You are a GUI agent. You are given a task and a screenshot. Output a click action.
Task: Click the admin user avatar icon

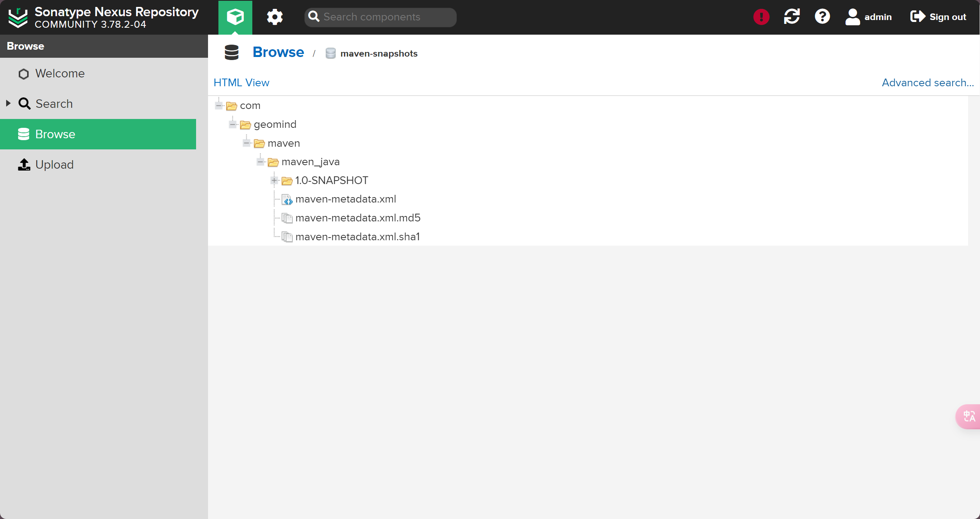click(852, 17)
